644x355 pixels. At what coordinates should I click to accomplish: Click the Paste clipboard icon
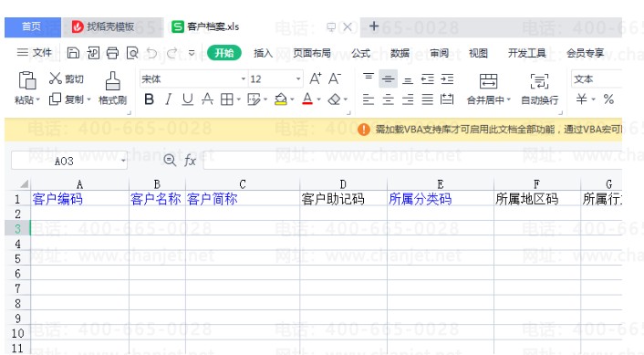click(27, 79)
